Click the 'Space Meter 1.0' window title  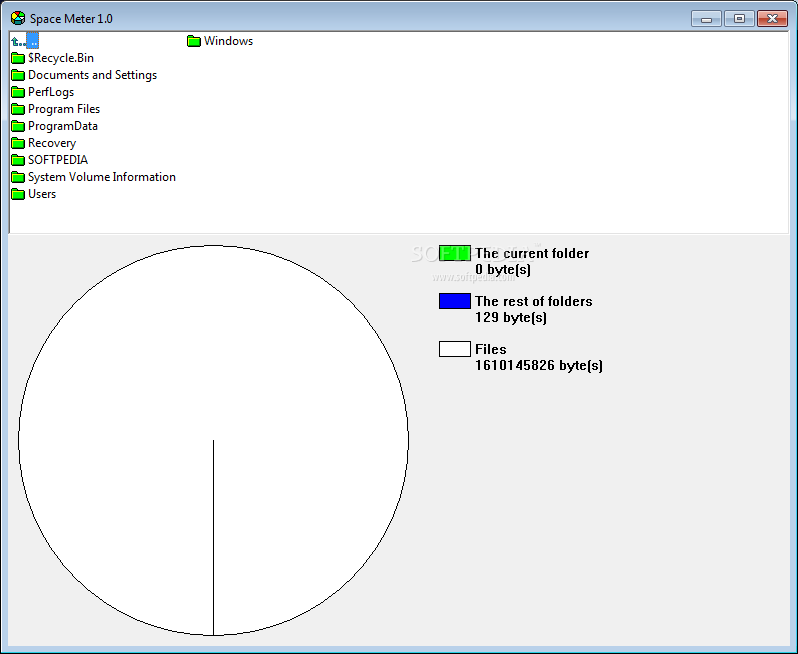[x=71, y=19]
